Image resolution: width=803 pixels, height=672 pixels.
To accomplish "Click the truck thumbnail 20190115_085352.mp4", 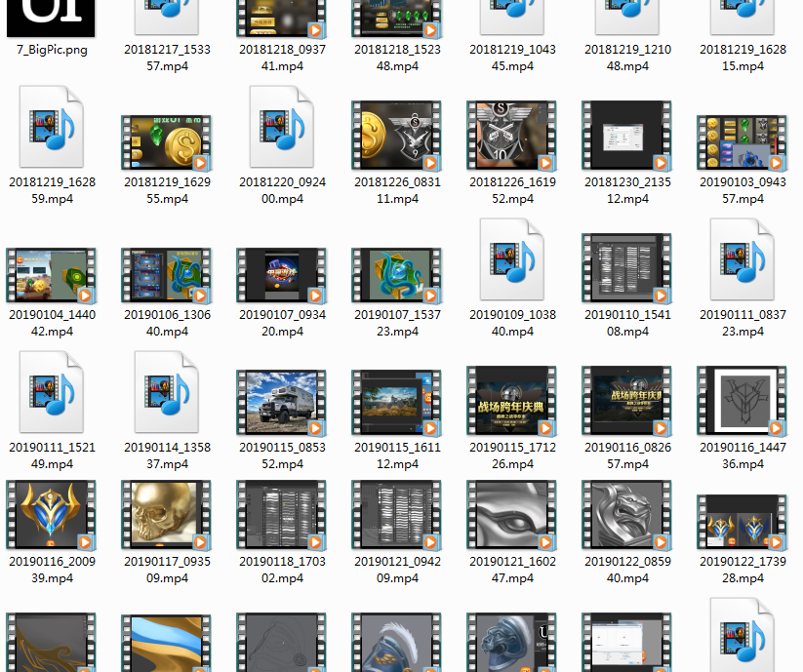I will tap(281, 402).
